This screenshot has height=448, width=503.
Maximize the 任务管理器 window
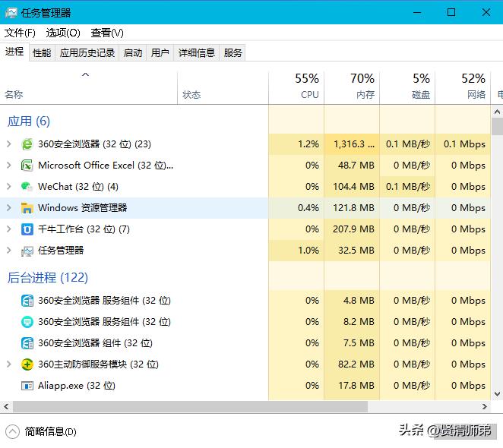(x=451, y=12)
